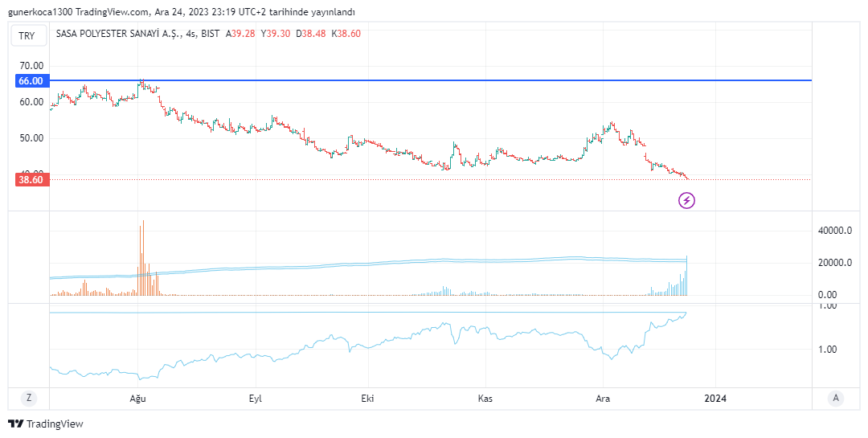868x438 pixels.
Task: Click the Ara label on time axis
Action: pos(603,398)
